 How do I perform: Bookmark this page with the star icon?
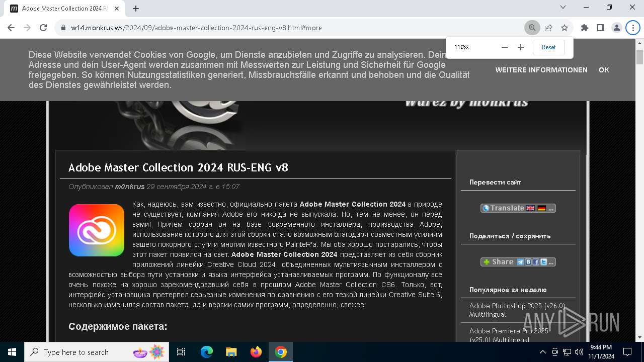(565, 28)
